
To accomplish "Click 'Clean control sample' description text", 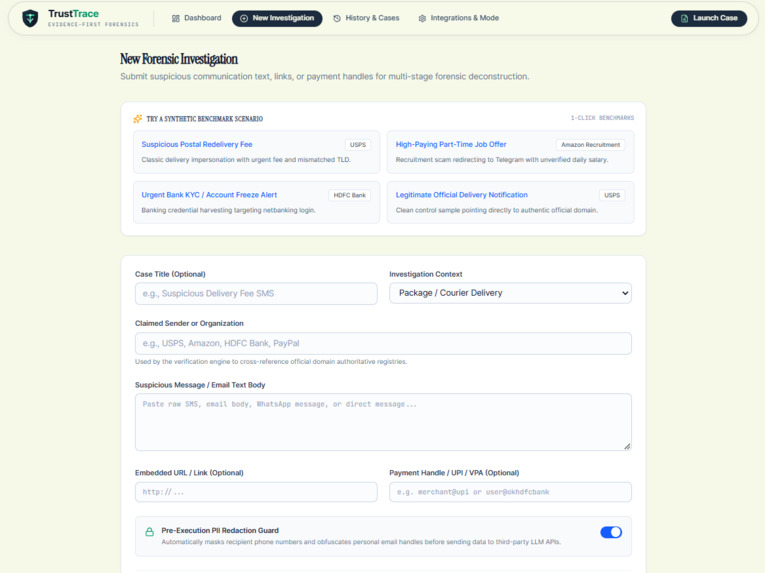I will tap(497, 210).
